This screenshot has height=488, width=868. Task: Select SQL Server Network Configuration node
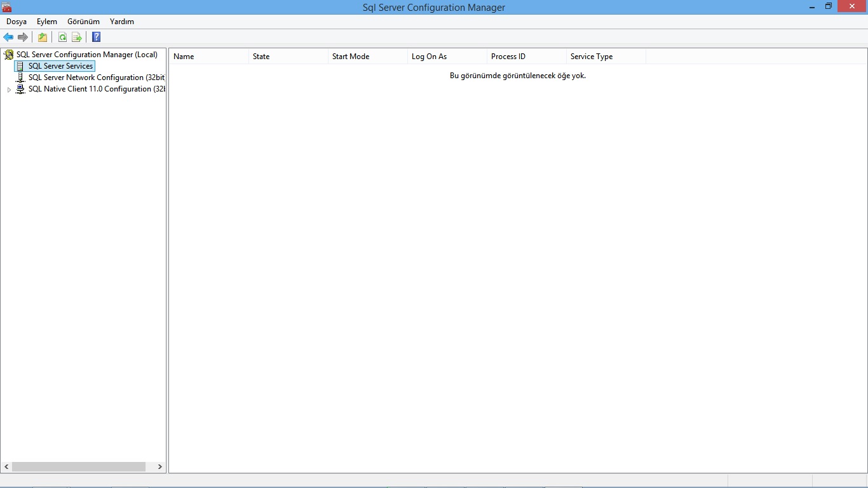click(97, 78)
